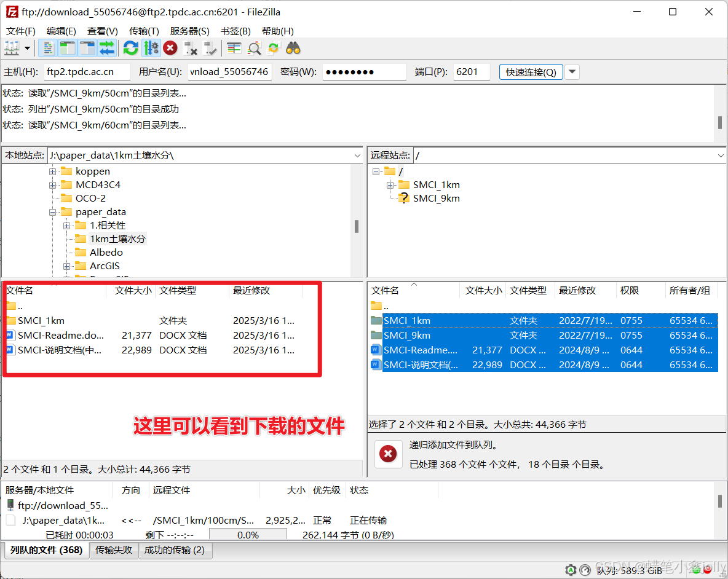This screenshot has width=728, height=579.
Task: Click the 端口(P) port field
Action: [471, 72]
